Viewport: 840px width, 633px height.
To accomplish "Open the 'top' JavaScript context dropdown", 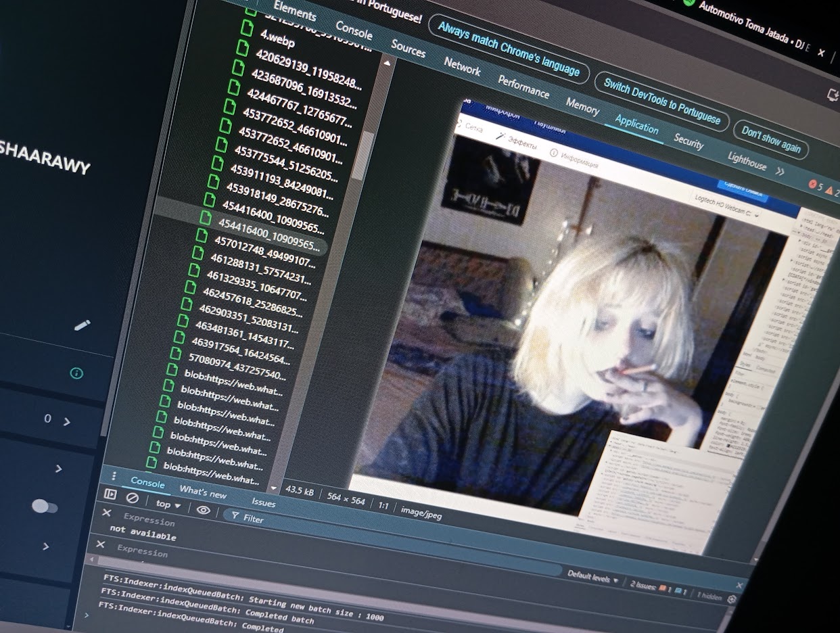I will point(168,505).
